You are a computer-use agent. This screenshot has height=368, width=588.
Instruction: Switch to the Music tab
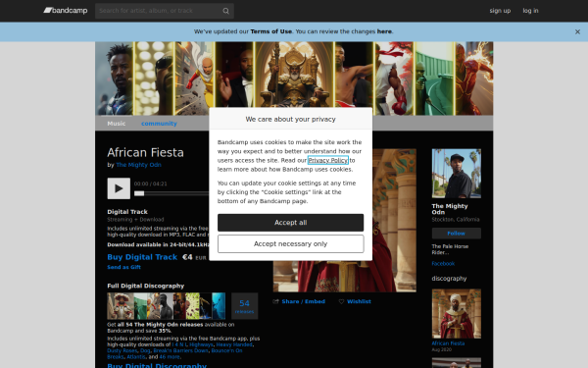point(117,124)
